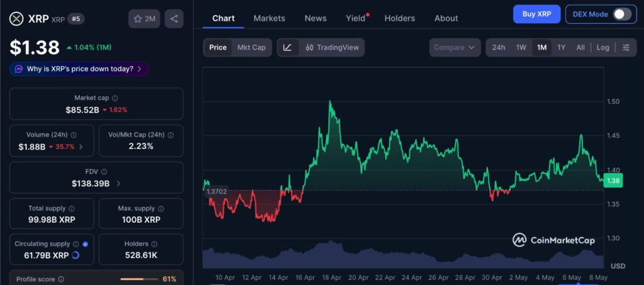Switch to line chart view icon
The width and height of the screenshot is (644, 285).
tap(287, 48)
